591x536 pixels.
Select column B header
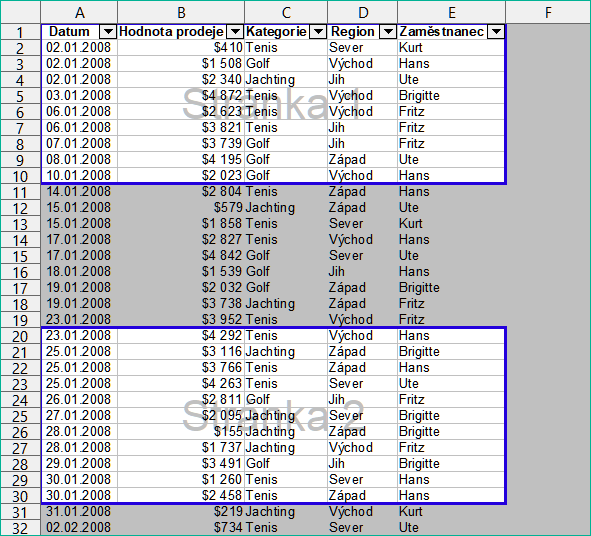tap(181, 12)
